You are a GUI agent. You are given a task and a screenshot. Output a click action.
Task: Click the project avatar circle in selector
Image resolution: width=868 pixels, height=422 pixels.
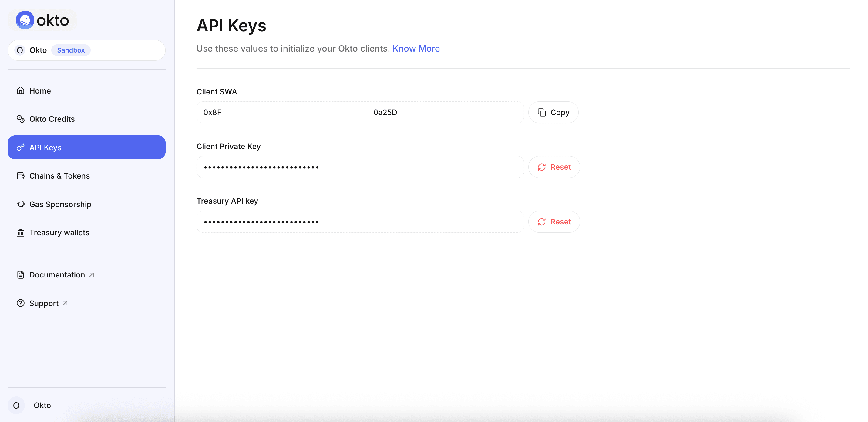tap(20, 50)
